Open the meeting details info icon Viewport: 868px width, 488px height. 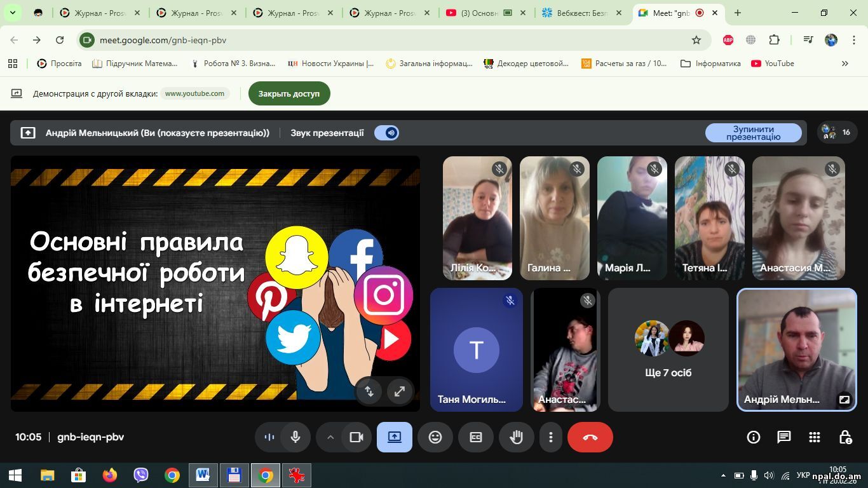point(754,437)
